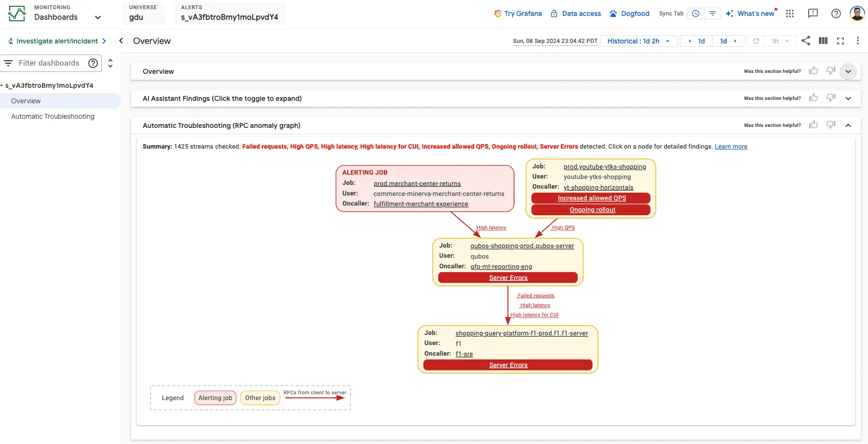Step forward 1d in time
868x444 pixels.
click(729, 41)
